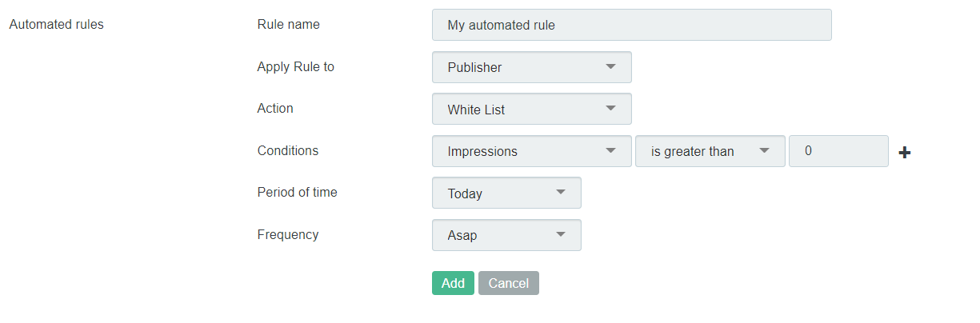Click the caret arrow beside Asap
The image size is (980, 323).
[560, 234]
